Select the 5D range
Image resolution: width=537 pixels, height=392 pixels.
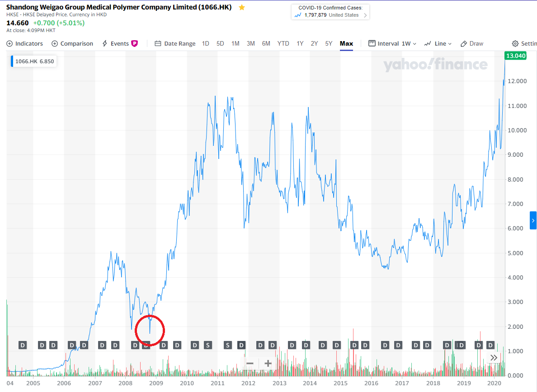[x=220, y=43]
